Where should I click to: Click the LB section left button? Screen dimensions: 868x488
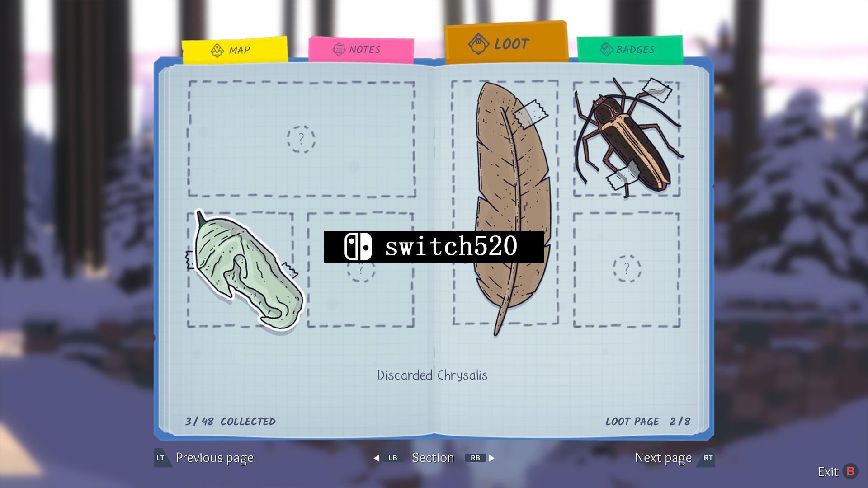tap(392, 458)
